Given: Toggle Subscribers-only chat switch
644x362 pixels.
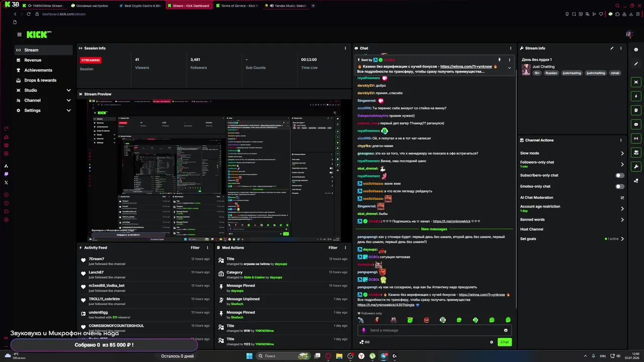Looking at the screenshot, I should [x=620, y=175].
